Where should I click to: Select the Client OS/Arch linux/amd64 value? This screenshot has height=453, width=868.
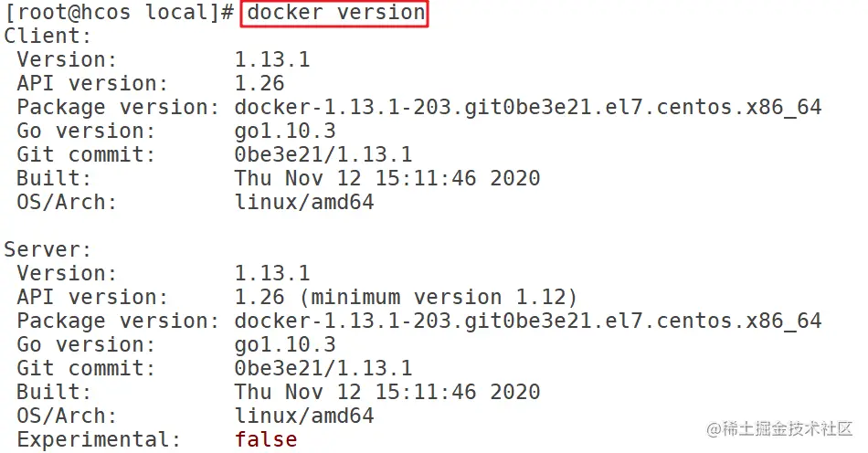[x=304, y=203]
